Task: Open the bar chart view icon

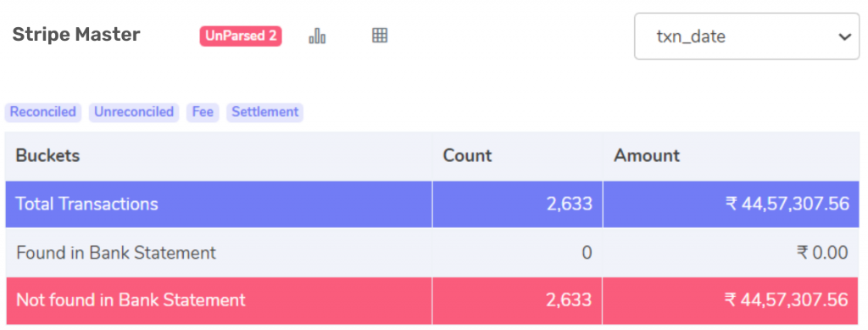Action: (x=317, y=36)
